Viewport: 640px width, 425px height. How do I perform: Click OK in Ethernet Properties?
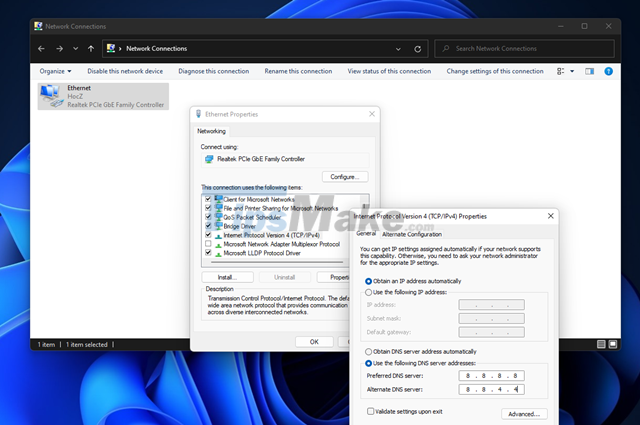point(314,342)
